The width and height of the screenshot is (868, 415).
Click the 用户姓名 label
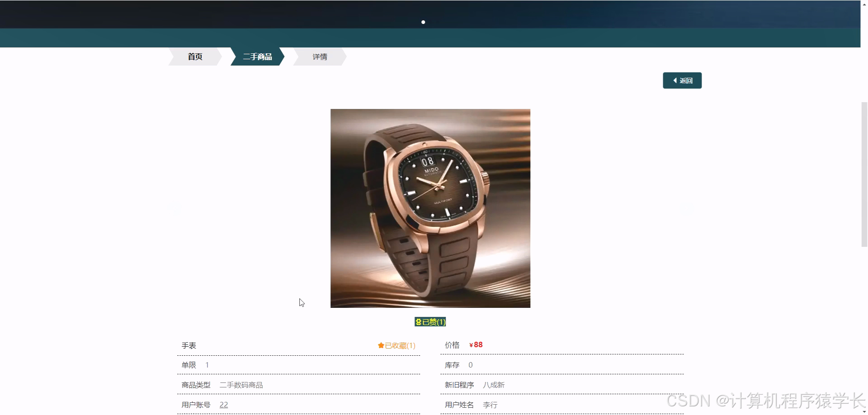pyautogui.click(x=459, y=405)
